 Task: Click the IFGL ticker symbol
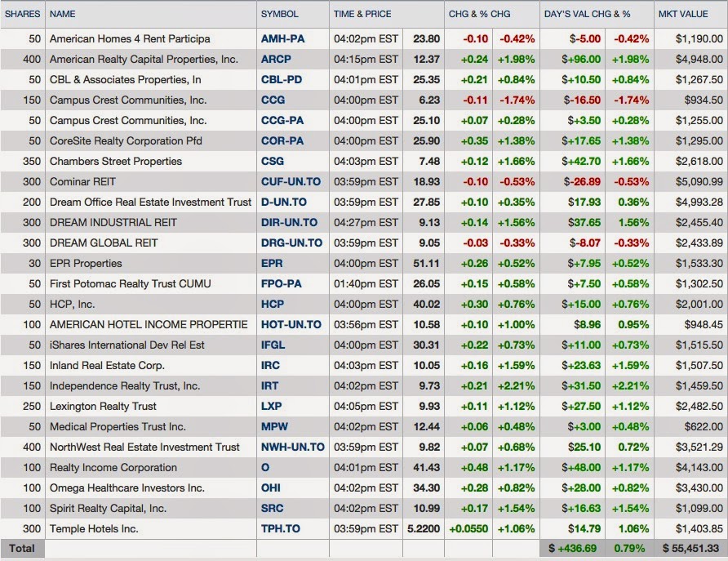click(x=273, y=345)
